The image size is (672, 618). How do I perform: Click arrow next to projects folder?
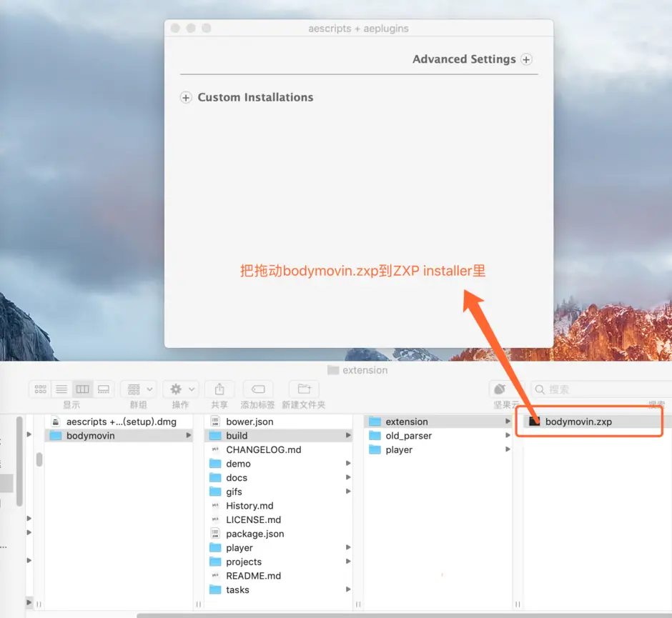[x=348, y=562]
